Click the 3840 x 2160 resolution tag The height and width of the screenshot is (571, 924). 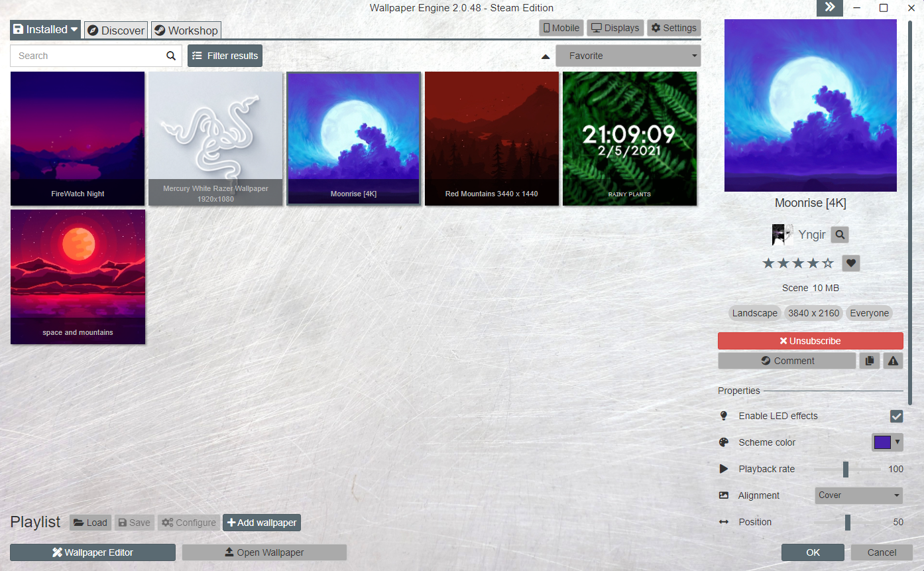pos(814,313)
